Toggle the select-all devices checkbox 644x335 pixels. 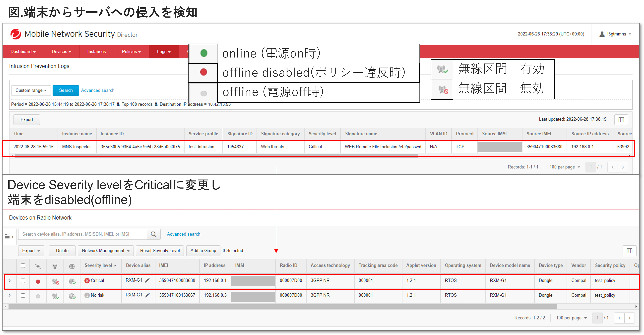(23, 266)
